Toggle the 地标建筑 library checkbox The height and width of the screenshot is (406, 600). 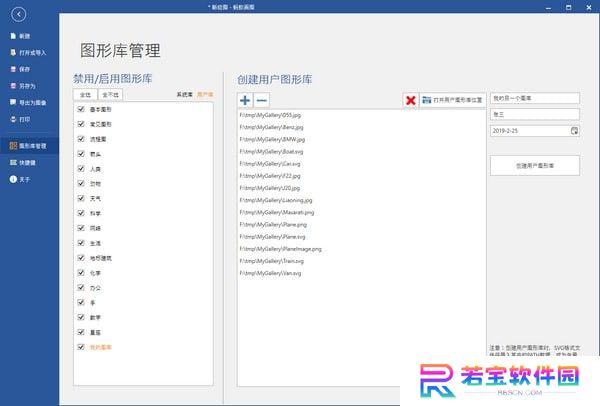pos(81,258)
